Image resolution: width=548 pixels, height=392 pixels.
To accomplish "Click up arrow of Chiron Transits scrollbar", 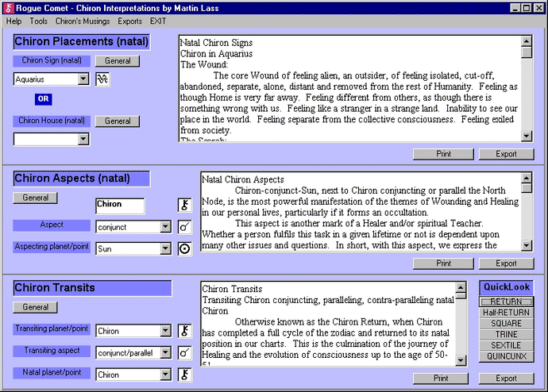I will click(x=461, y=287).
